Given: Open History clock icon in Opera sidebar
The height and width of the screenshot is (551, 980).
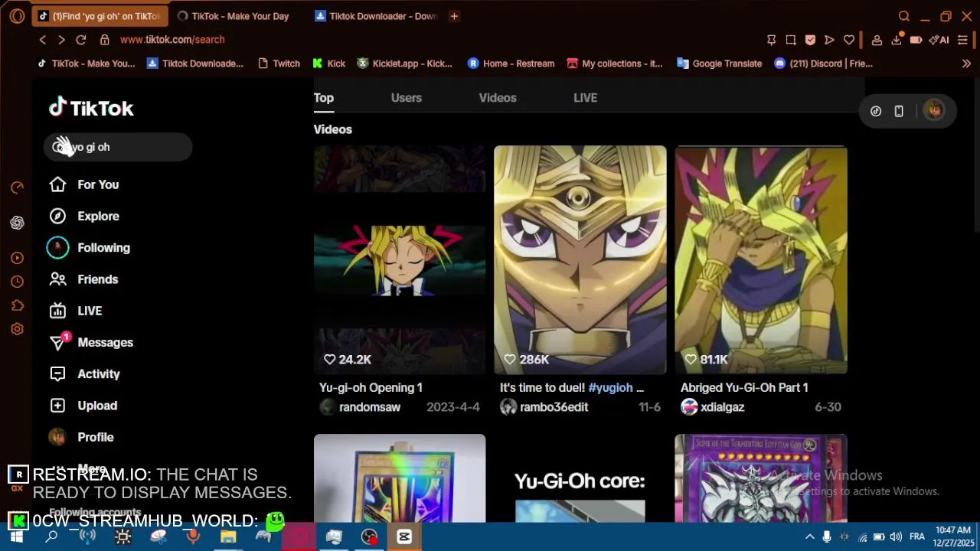Looking at the screenshot, I should [17, 282].
